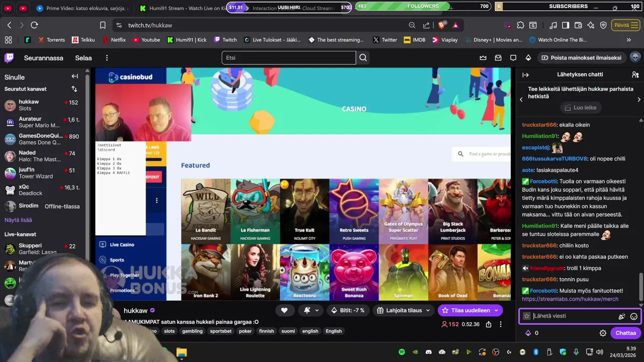Open Prime loot crown icon
Screen dimensions: 644x362
[x=483, y=58]
